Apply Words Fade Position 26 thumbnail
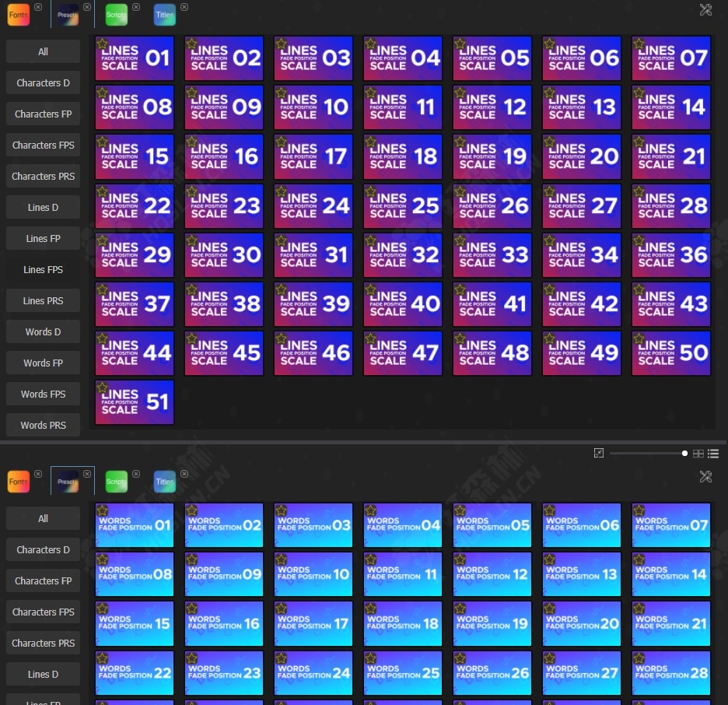The height and width of the screenshot is (705, 728). pyautogui.click(x=492, y=672)
